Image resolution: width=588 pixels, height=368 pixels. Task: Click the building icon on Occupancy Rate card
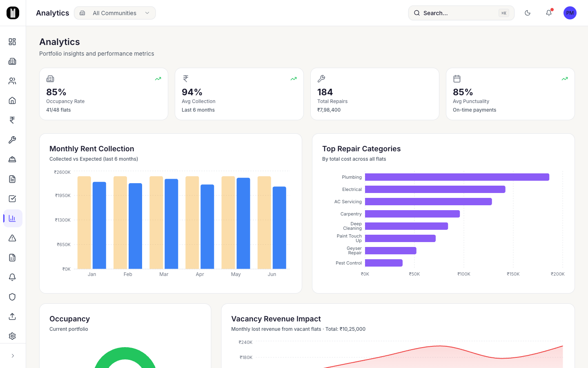tap(50, 79)
